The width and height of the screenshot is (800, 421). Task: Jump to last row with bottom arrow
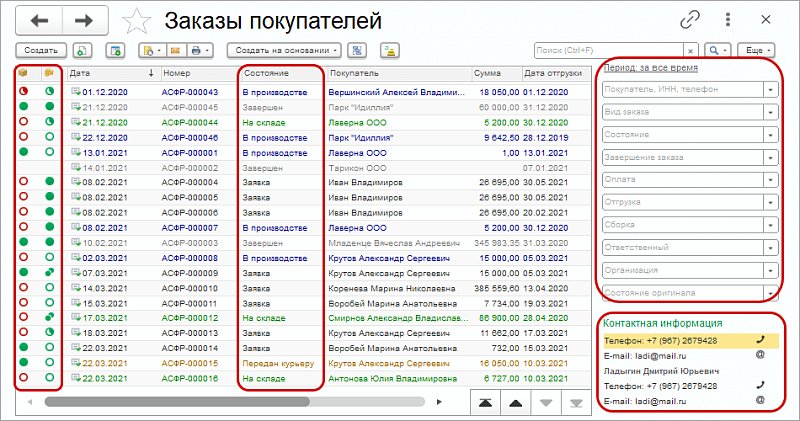click(x=576, y=403)
